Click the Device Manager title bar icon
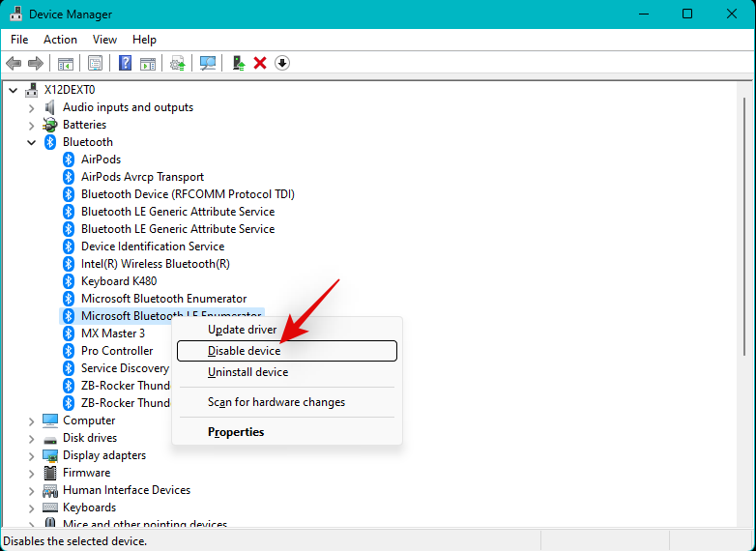This screenshot has height=551, width=756. coord(15,14)
